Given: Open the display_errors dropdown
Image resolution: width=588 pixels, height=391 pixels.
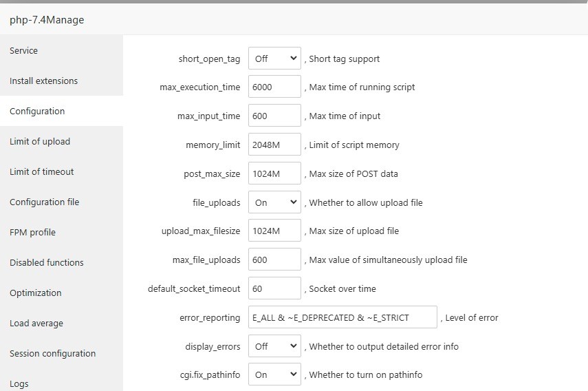Looking at the screenshot, I should (x=274, y=346).
